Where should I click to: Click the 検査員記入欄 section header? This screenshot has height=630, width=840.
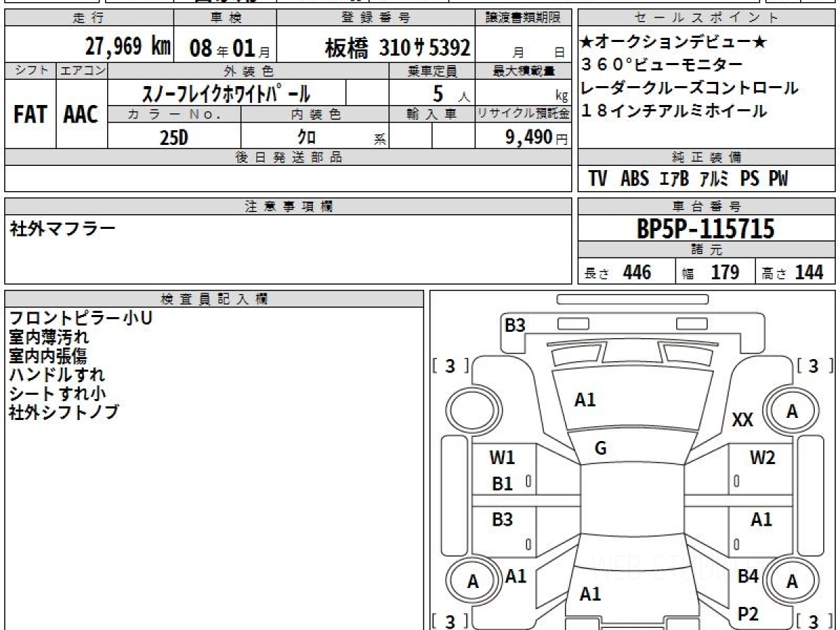point(214,299)
